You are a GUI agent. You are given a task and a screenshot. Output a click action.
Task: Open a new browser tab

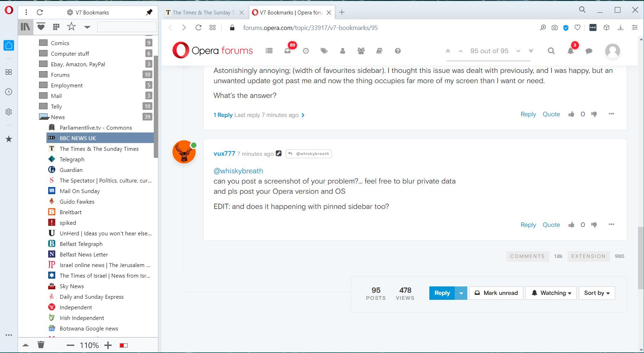[x=342, y=12]
